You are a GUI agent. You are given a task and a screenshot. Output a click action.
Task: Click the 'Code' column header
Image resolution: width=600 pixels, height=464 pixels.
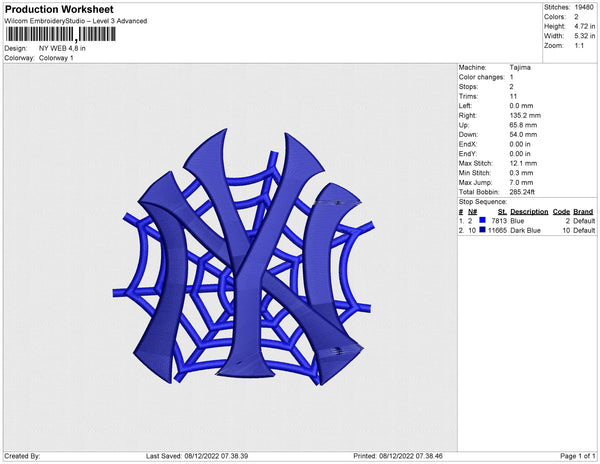coord(561,212)
